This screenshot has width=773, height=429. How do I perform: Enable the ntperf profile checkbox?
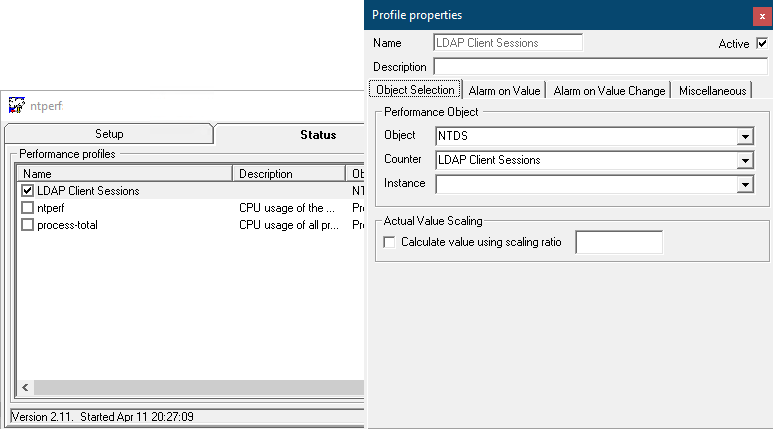click(x=28, y=208)
